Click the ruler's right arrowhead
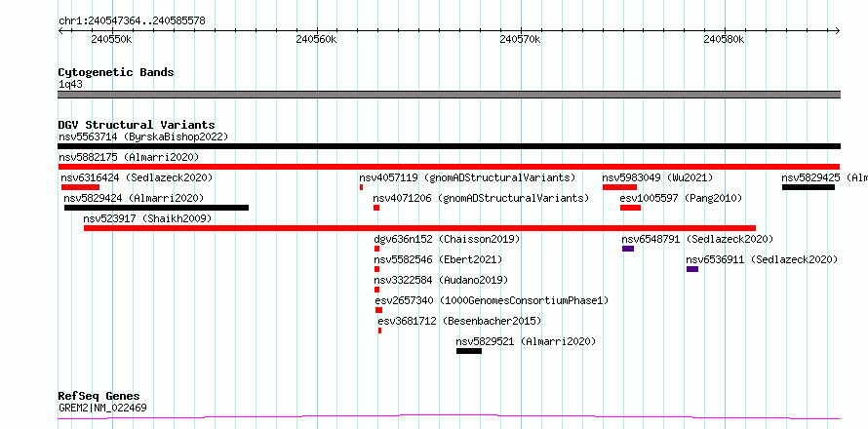Image resolution: width=868 pixels, height=429 pixels. coord(837,30)
